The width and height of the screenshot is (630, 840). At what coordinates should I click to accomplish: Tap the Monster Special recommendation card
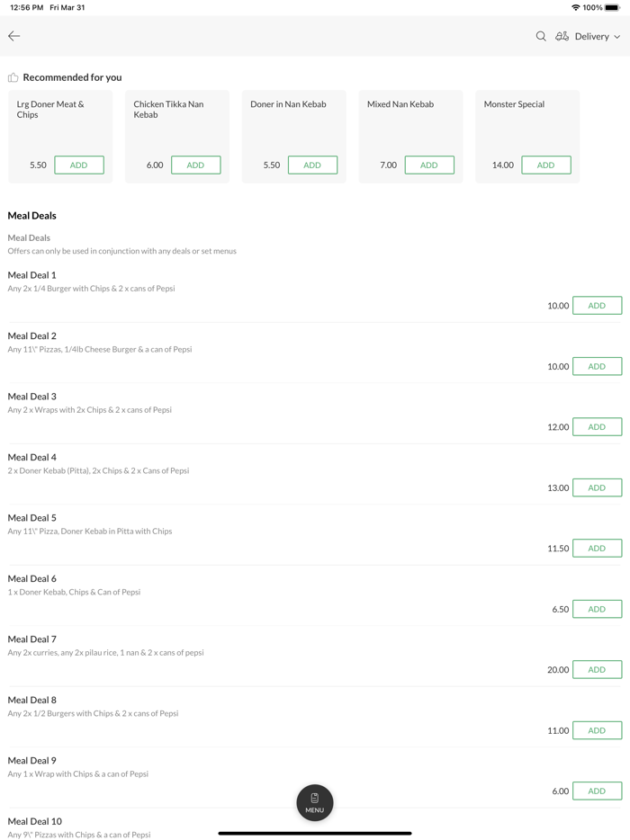527,126
